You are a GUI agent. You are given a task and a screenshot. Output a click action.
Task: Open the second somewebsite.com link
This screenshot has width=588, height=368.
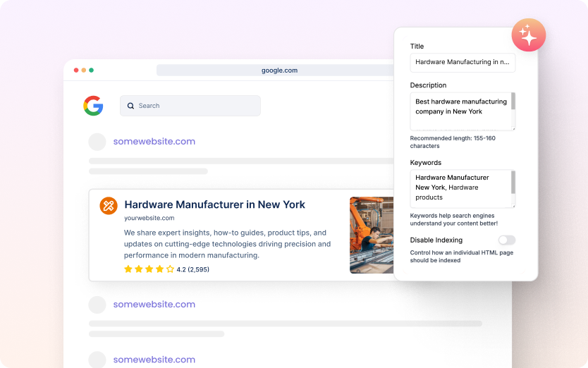[154, 305]
